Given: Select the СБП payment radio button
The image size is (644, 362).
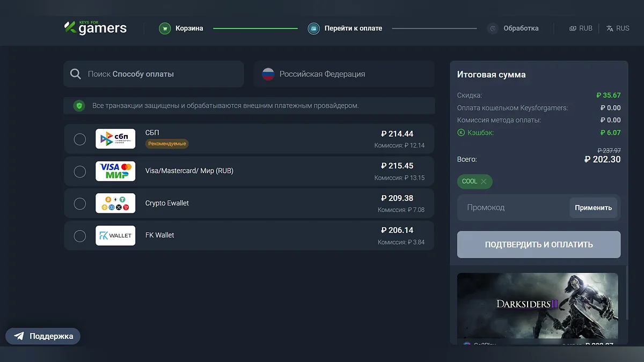Looking at the screenshot, I should [x=79, y=139].
